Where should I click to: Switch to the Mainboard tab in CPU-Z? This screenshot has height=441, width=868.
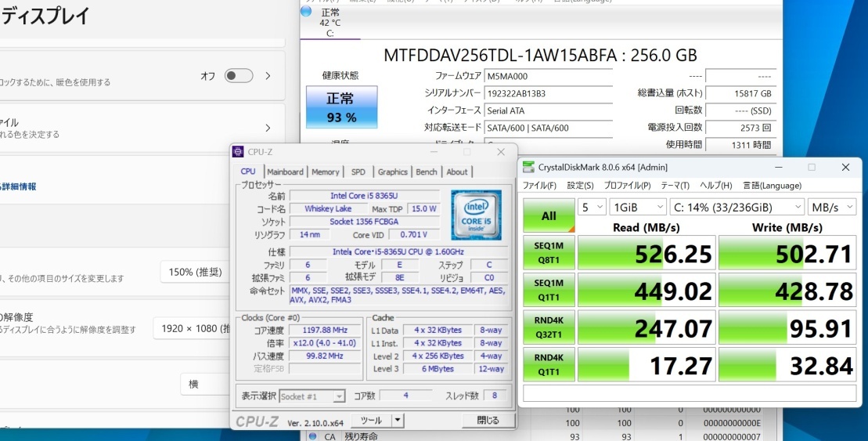point(285,172)
